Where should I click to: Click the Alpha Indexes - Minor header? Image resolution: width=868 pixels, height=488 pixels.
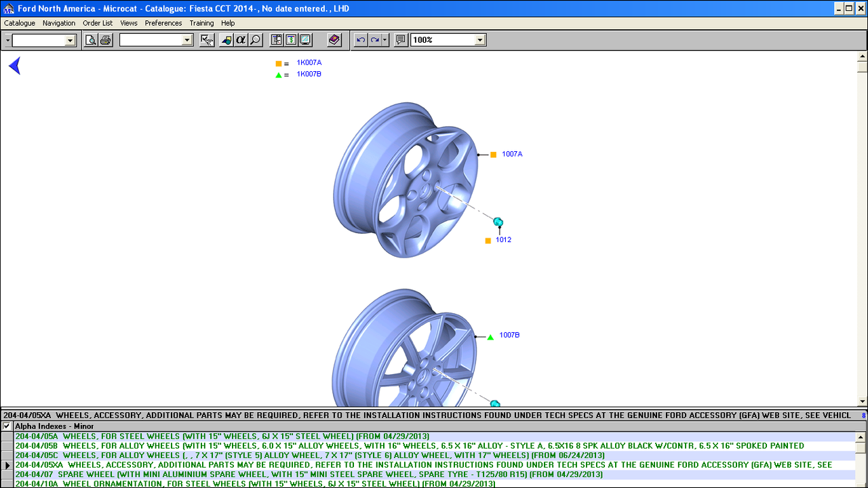click(x=54, y=426)
